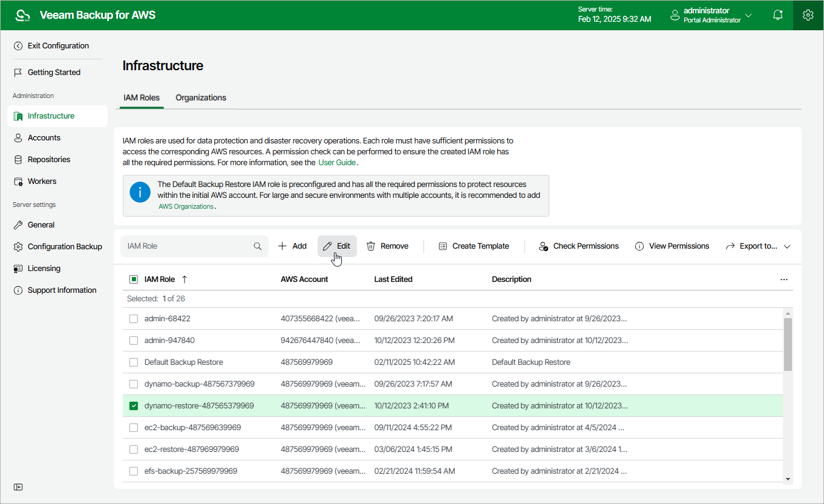
Task: Focus the IAM Role search field
Action: point(188,246)
